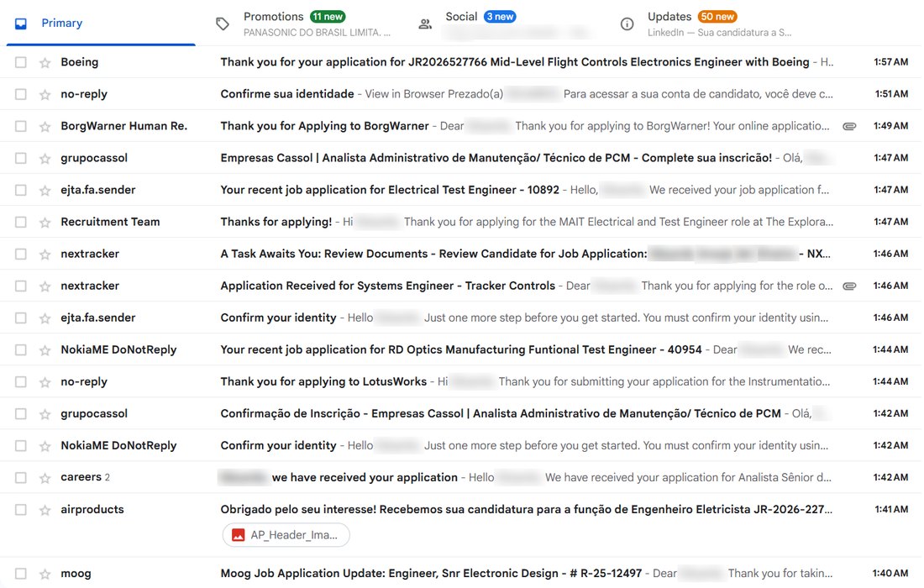Screen dimensions: 924x588
Task: Click the attachment paperclip on BorgWarner email
Action: point(849,126)
